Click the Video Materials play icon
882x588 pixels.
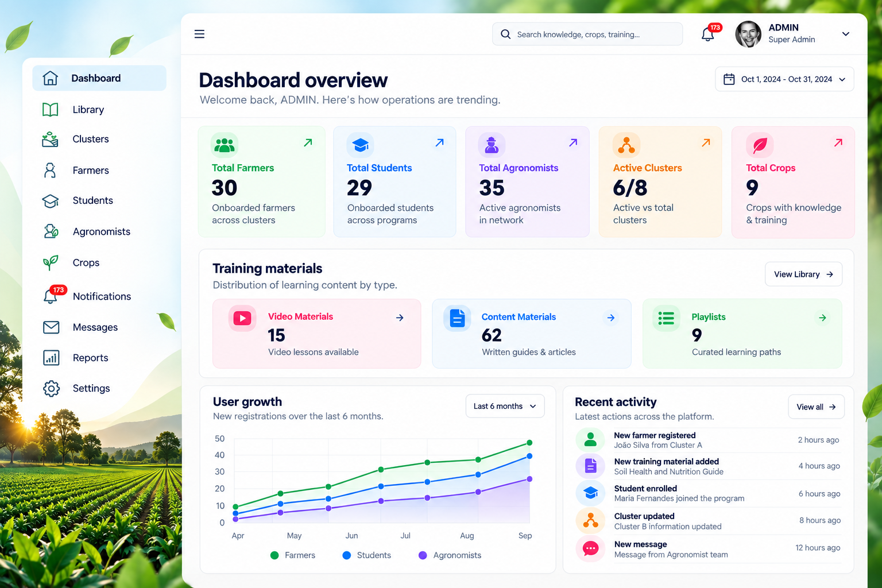coord(242,318)
